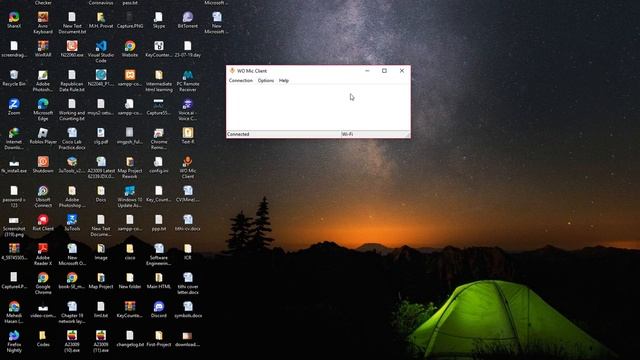
Task: Click the WO Mic Client title bar icon
Action: pyautogui.click(x=232, y=71)
